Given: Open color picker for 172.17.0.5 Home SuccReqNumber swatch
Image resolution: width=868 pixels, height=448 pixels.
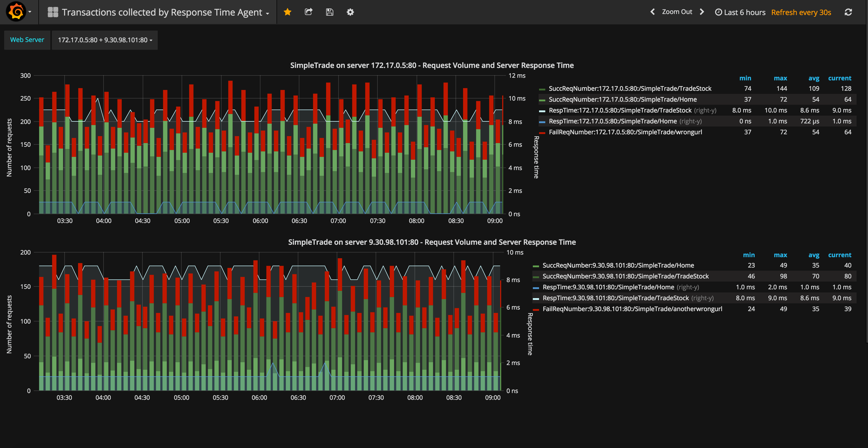Looking at the screenshot, I should pyautogui.click(x=542, y=100).
